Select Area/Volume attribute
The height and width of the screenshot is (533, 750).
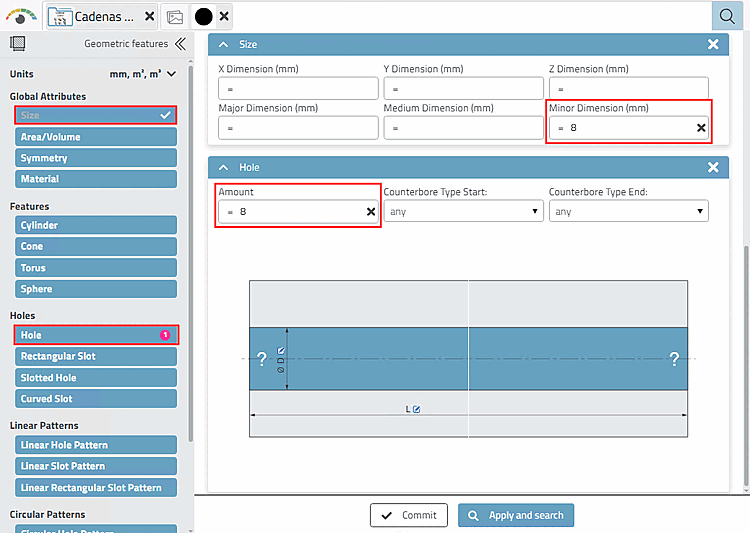[x=96, y=137]
